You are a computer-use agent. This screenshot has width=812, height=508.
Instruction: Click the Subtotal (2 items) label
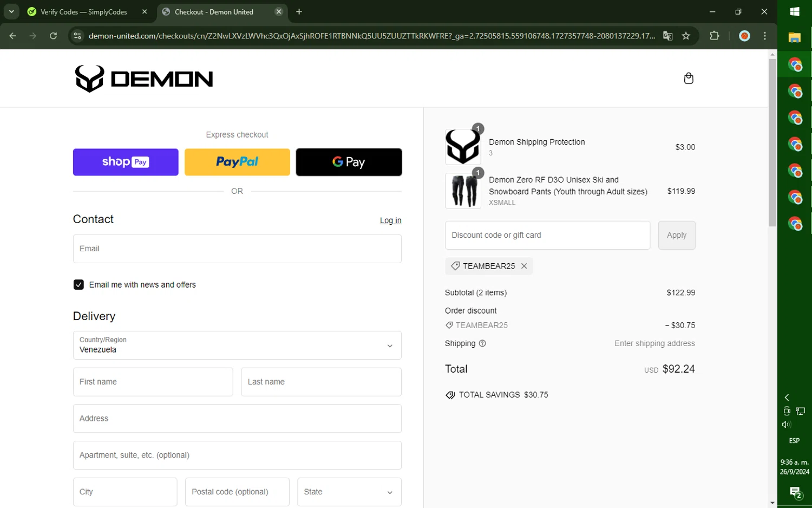click(x=476, y=292)
